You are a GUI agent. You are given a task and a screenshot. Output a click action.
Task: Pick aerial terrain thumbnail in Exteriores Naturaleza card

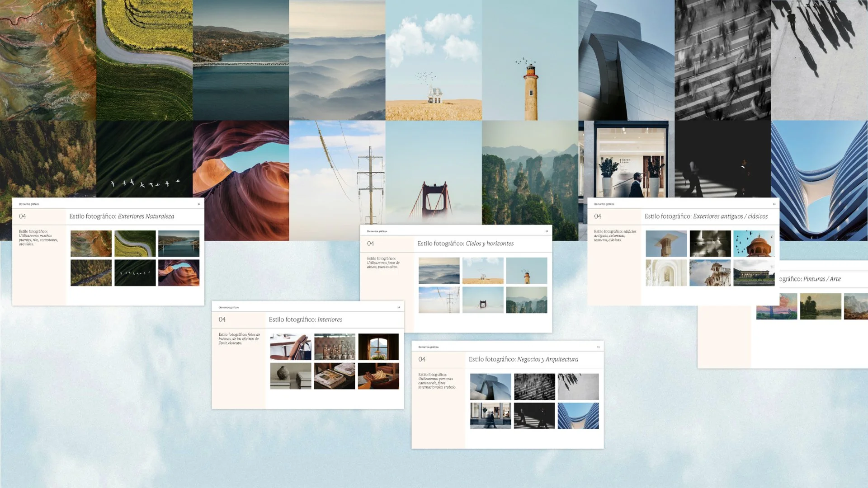pyautogui.click(x=91, y=244)
